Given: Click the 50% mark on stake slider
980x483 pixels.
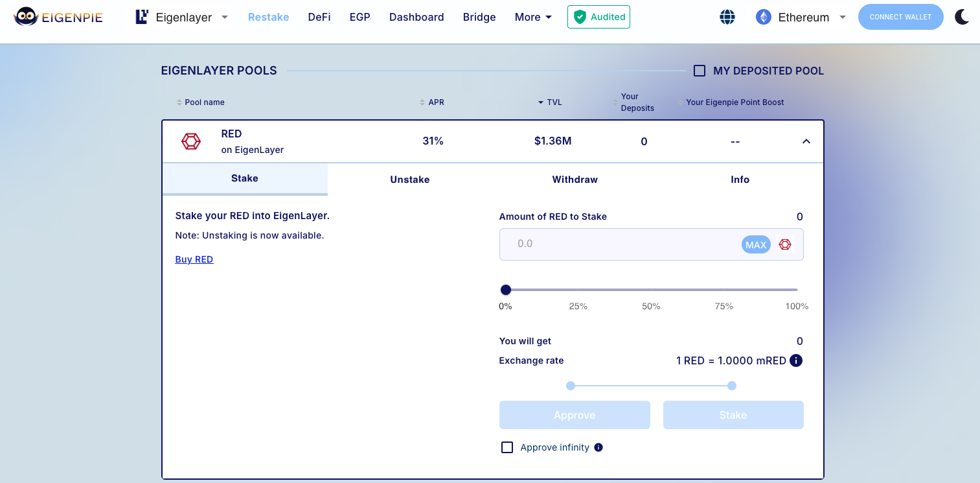Looking at the screenshot, I should coord(651,290).
